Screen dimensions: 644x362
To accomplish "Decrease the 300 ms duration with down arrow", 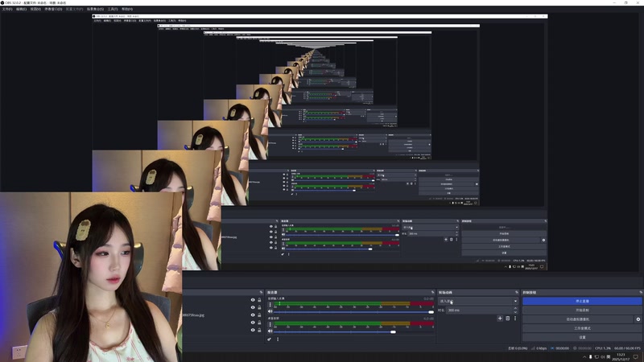I will tap(516, 312).
